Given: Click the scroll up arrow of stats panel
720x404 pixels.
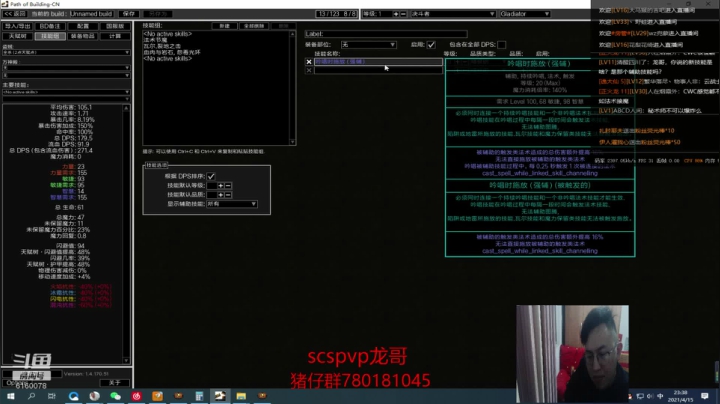Looking at the screenshot, I should click(x=126, y=108).
